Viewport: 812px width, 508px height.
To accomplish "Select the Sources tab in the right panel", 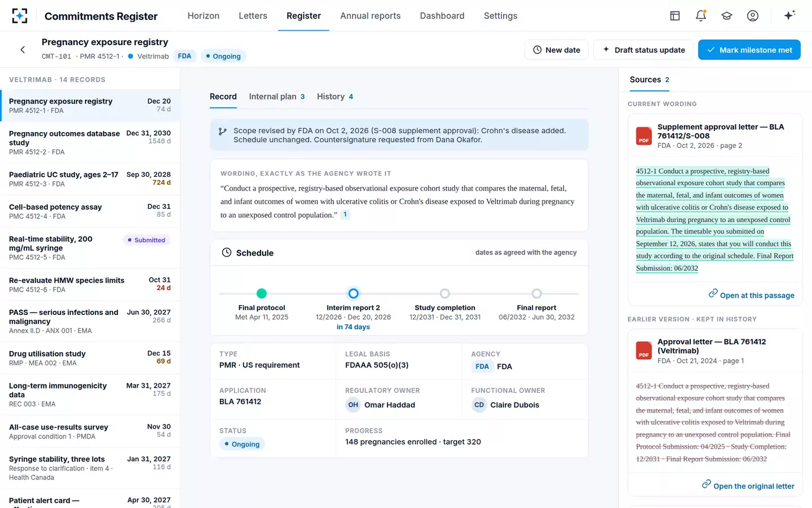I will pyautogui.click(x=650, y=80).
